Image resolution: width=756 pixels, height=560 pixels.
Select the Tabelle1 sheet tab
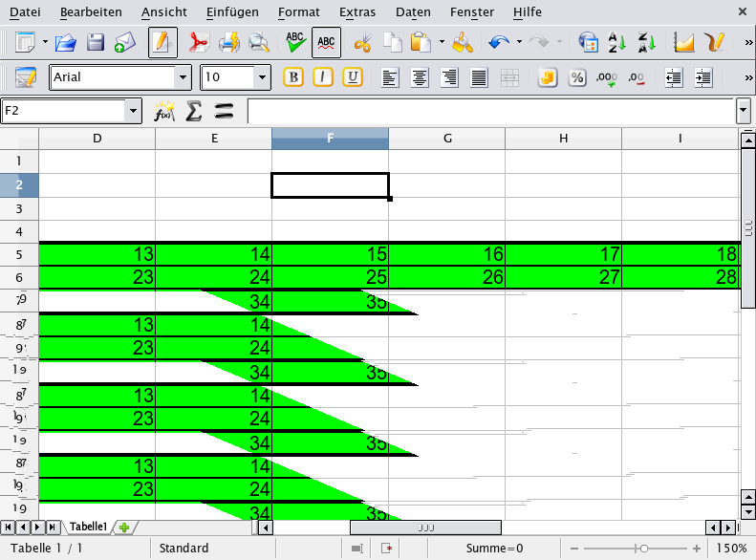[88, 527]
